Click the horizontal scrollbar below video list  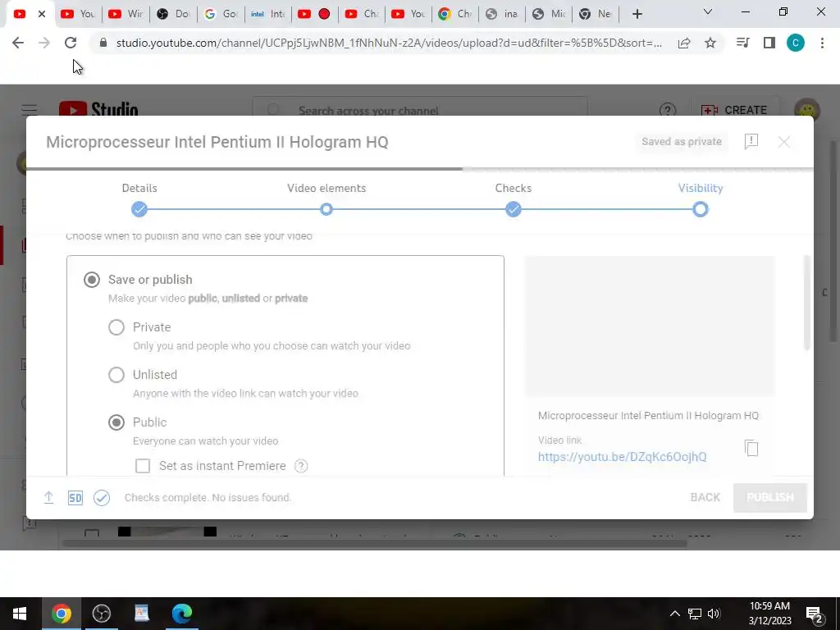point(374,544)
